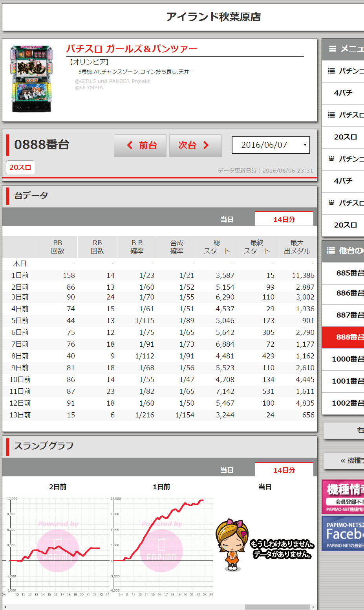Click the 5日前 row label
This screenshot has width=364, height=610.
[20, 321]
